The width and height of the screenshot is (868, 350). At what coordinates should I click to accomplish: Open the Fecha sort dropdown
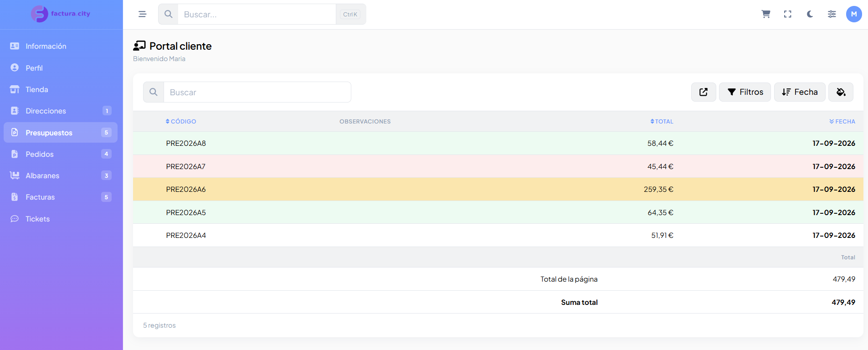click(800, 92)
